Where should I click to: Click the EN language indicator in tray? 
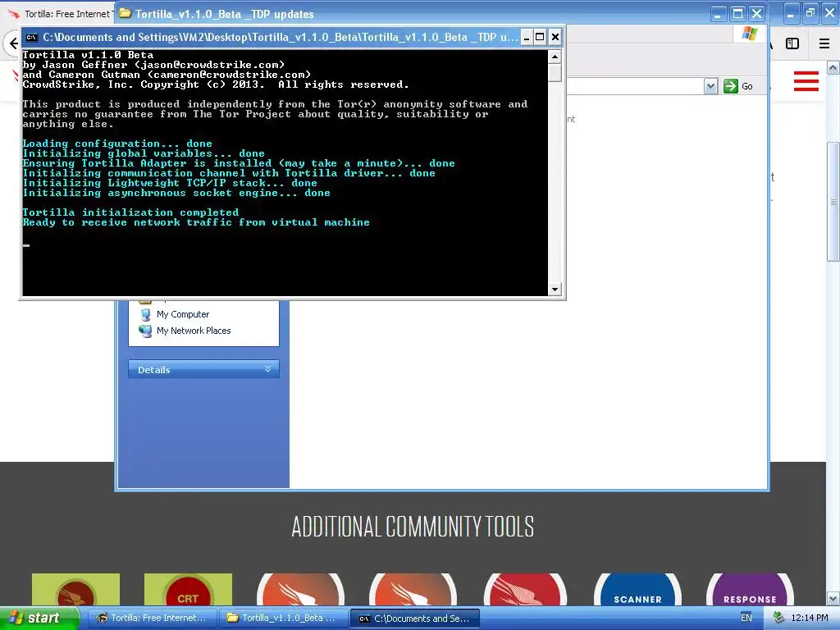point(746,618)
